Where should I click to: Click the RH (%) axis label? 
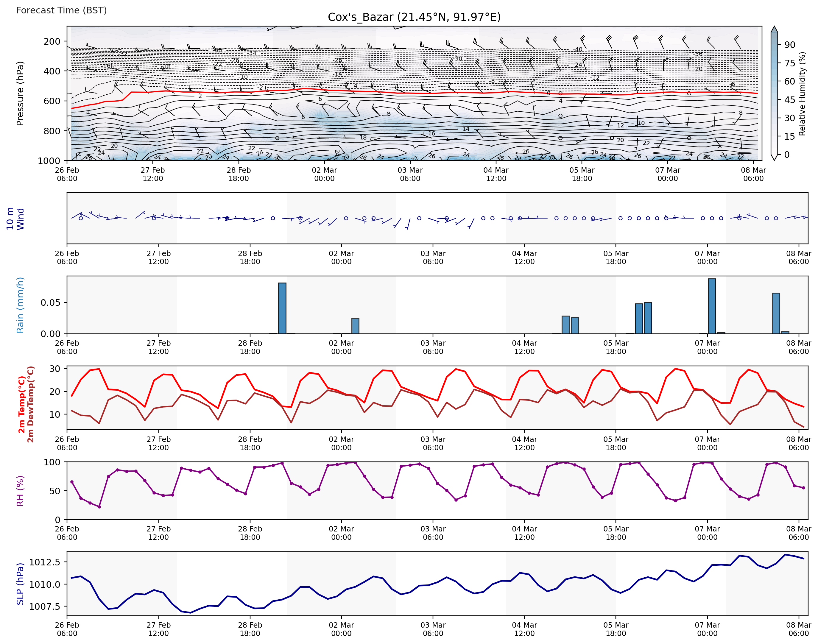point(20,491)
